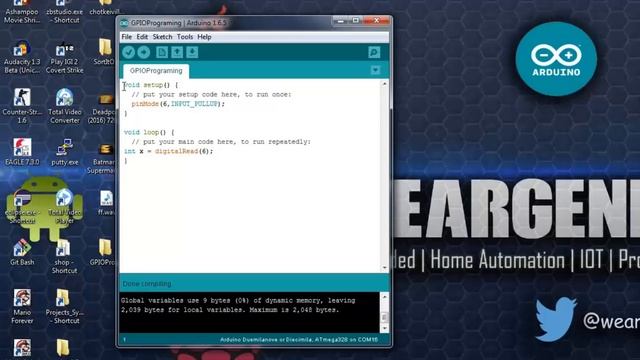
Task: Select the Counter-Strike 1.6 desktop icon
Action: click(22, 106)
